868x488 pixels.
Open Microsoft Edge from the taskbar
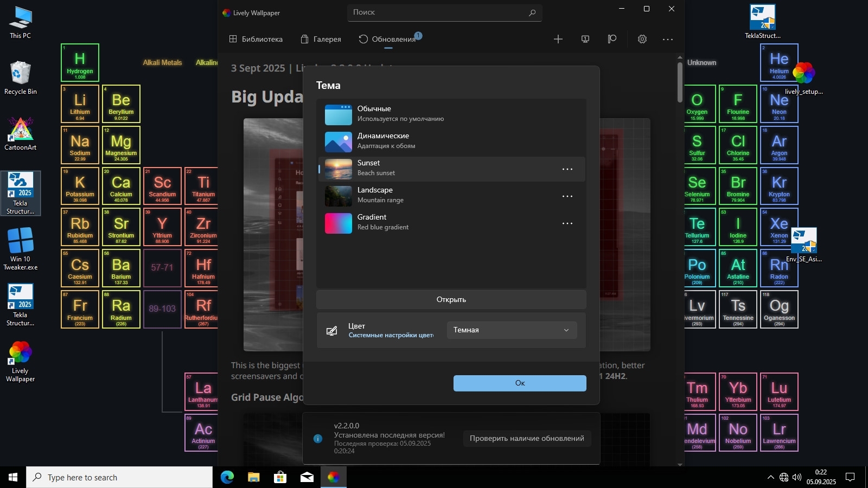(227, 477)
